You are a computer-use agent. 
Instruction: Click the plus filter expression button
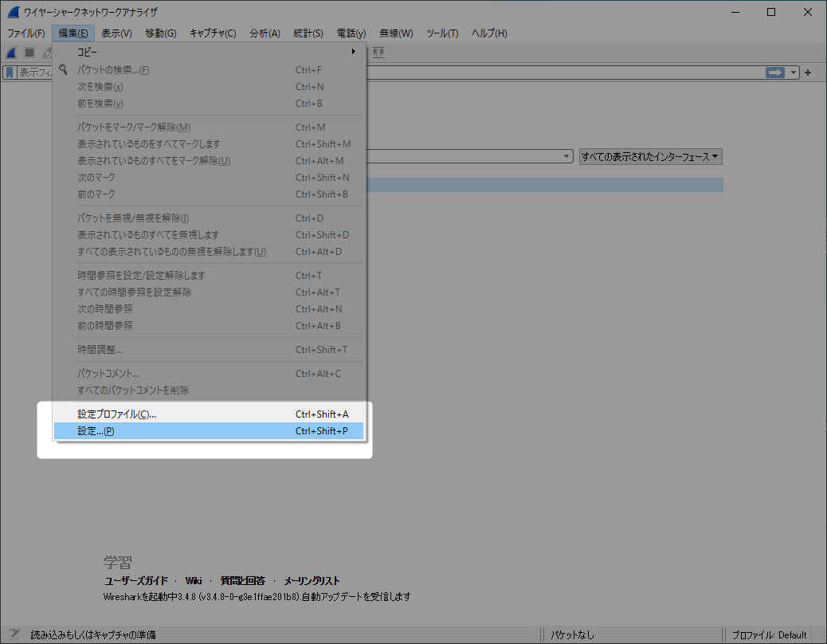click(x=808, y=73)
